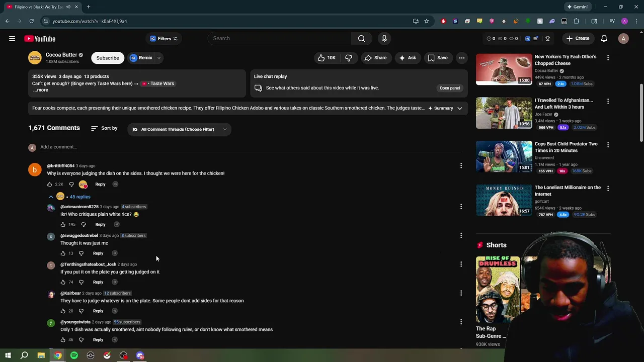The width and height of the screenshot is (644, 362).
Task: Open Gemini in Chrome
Action: (x=577, y=7)
